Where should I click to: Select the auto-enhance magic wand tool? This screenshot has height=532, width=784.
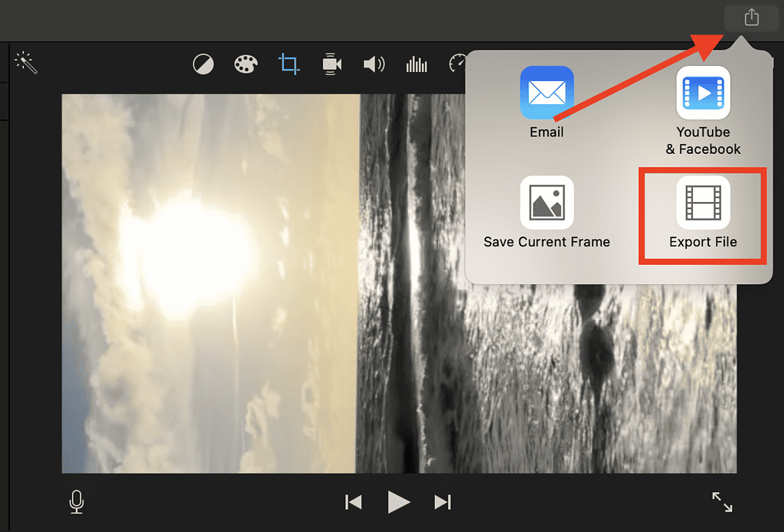coord(25,64)
